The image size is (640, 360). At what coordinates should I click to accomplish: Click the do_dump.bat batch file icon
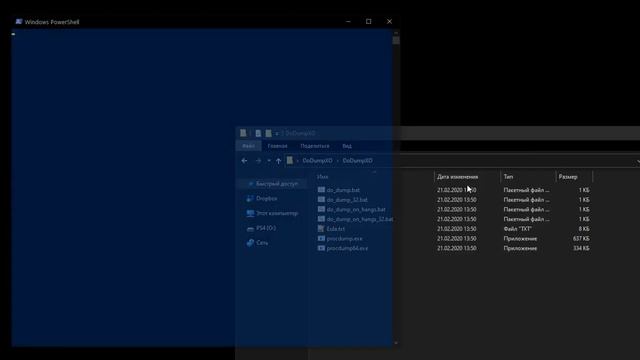coord(321,190)
